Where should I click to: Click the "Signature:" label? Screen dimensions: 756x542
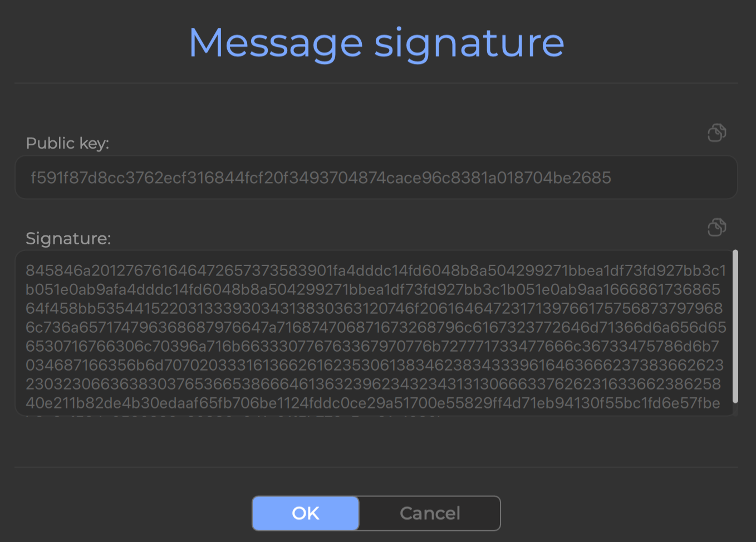[x=68, y=238]
